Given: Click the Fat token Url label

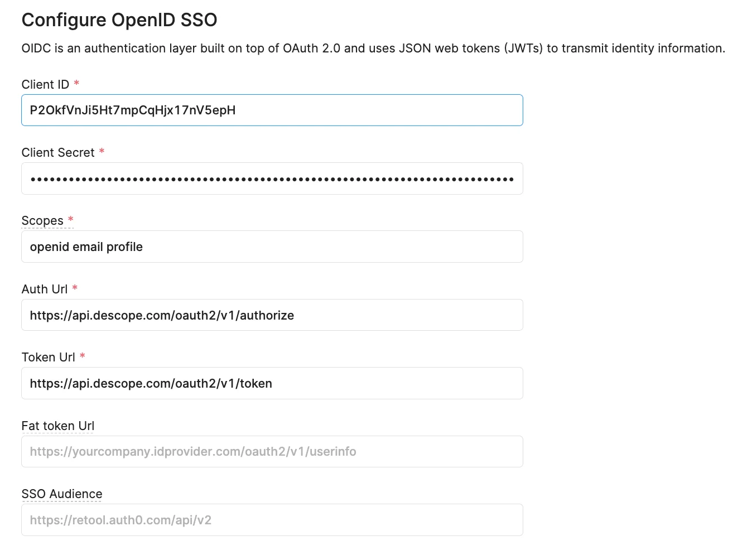Looking at the screenshot, I should click(57, 426).
